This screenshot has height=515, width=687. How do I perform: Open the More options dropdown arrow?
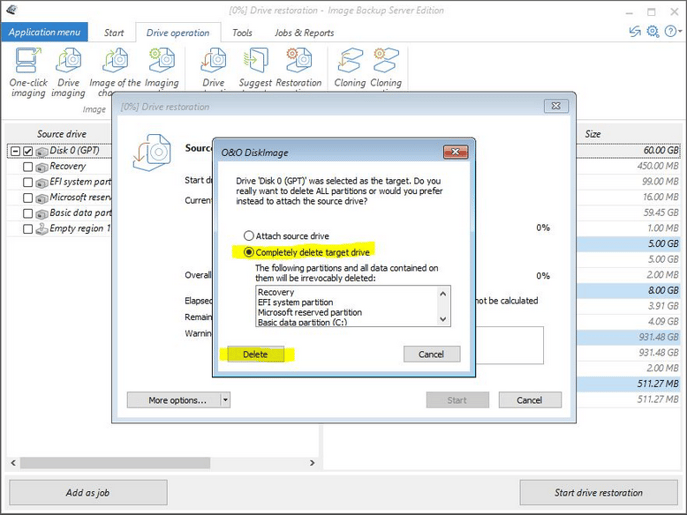pos(225,400)
